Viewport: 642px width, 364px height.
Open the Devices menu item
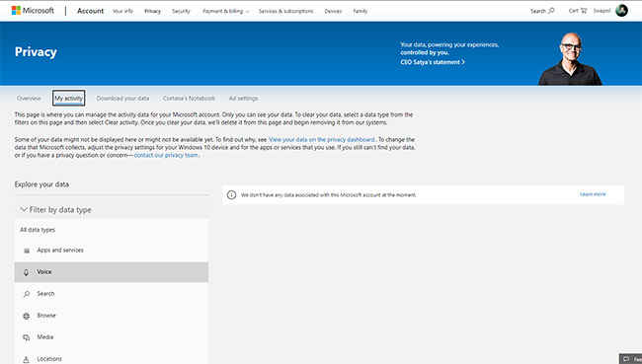(x=333, y=11)
